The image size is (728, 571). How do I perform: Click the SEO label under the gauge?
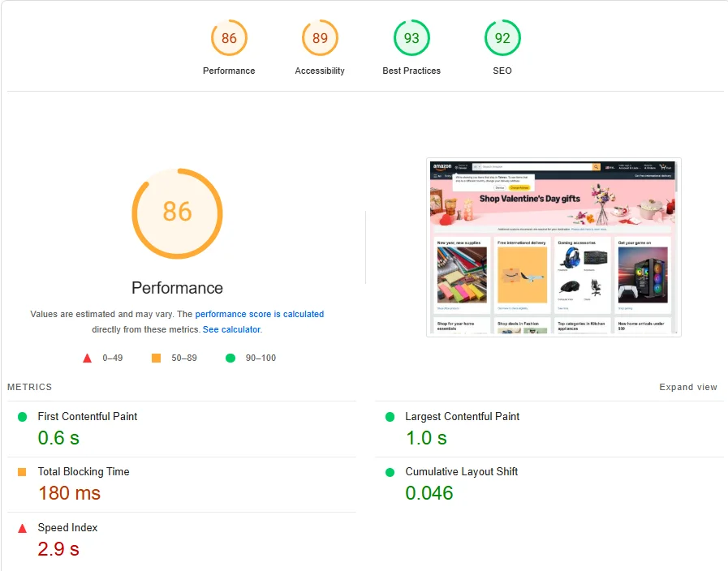(x=502, y=71)
